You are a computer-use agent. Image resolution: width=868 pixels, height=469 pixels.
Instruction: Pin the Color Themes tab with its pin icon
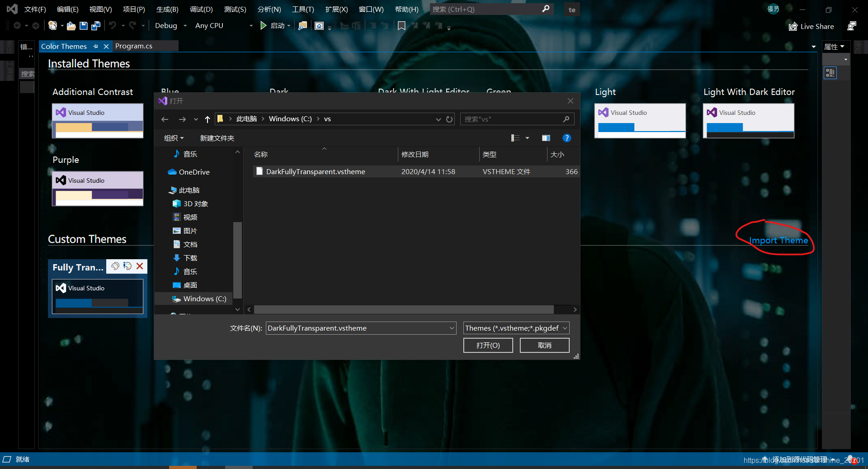tap(95, 46)
